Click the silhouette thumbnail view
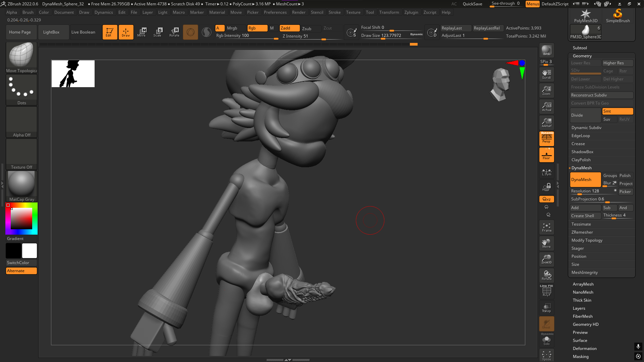The image size is (644, 362). coord(73,74)
